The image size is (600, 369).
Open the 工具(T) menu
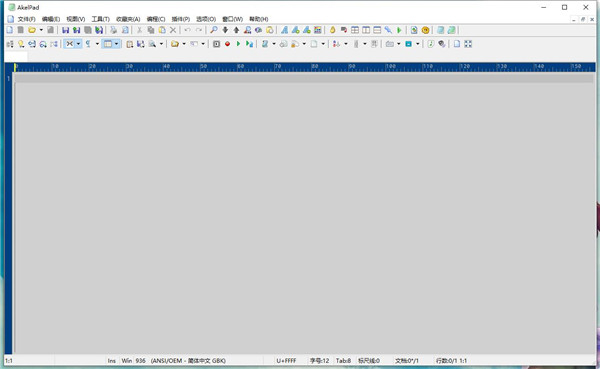click(x=100, y=19)
